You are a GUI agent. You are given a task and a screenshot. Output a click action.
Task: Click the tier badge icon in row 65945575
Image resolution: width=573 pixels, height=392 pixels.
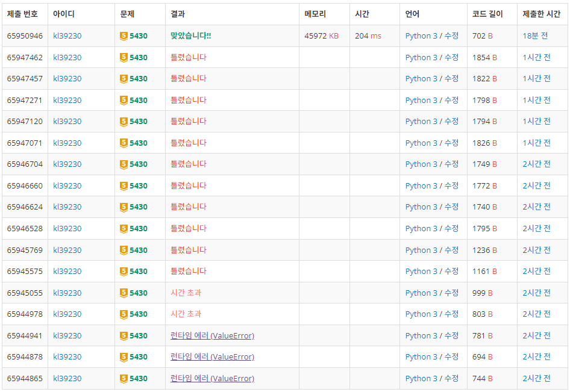point(124,271)
